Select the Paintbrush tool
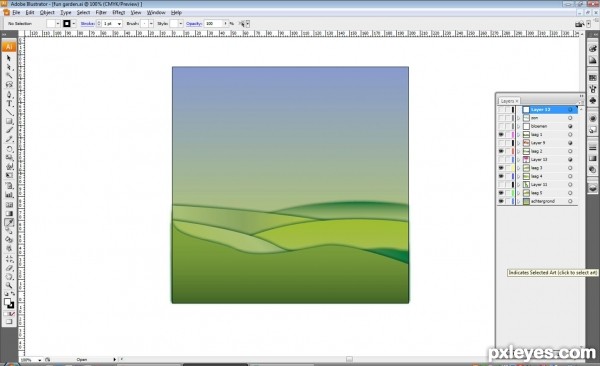Viewport: 600px width, 366px height. click(x=9, y=131)
